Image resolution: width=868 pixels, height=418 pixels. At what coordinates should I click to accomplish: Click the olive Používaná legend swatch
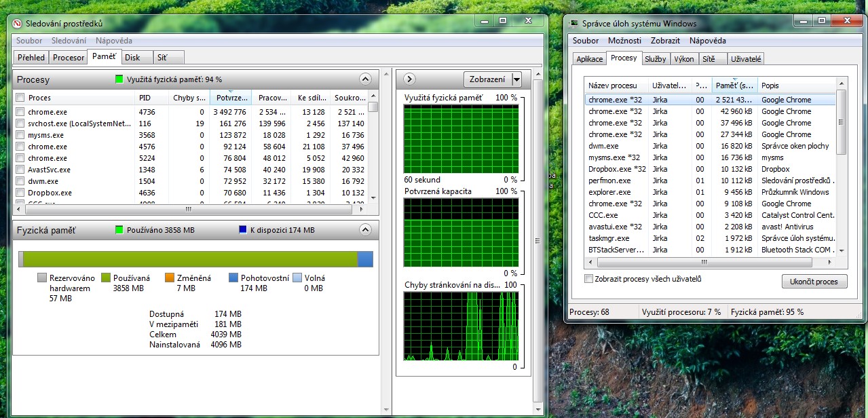click(105, 278)
